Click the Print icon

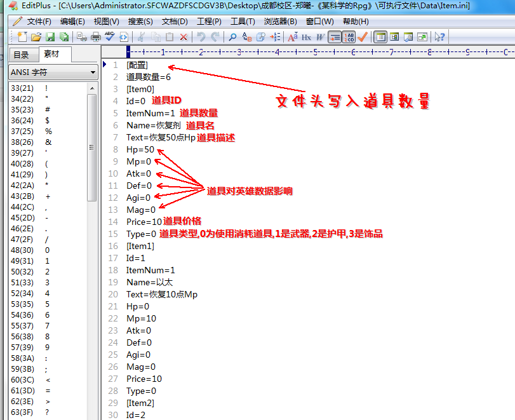96,37
